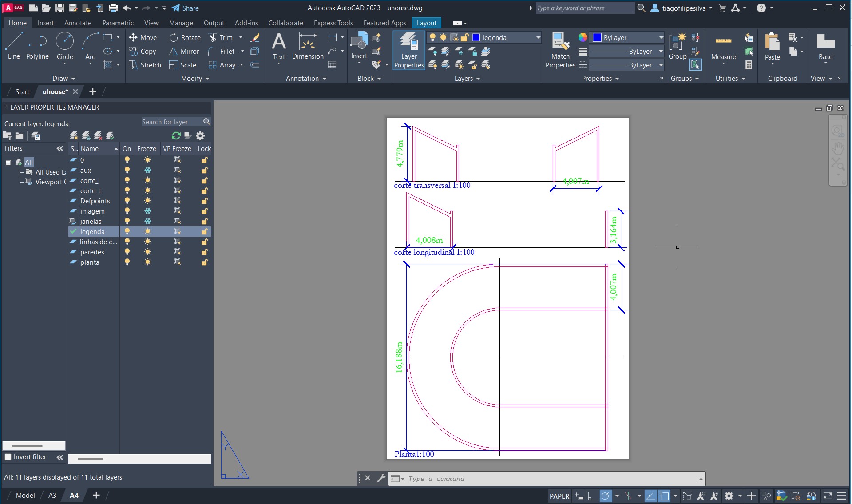
Task: Switch to the A3 layout tab
Action: point(52,496)
